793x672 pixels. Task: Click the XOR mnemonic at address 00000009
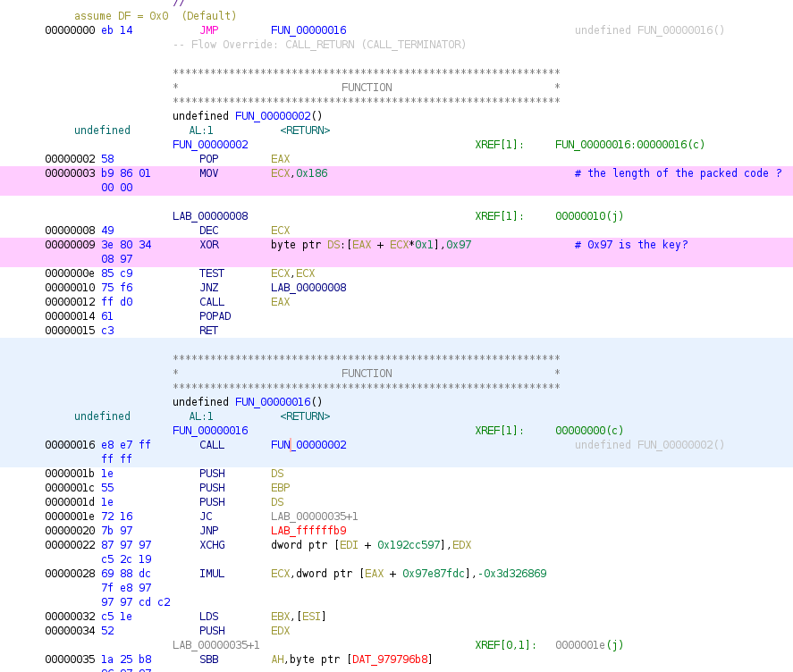(208, 245)
